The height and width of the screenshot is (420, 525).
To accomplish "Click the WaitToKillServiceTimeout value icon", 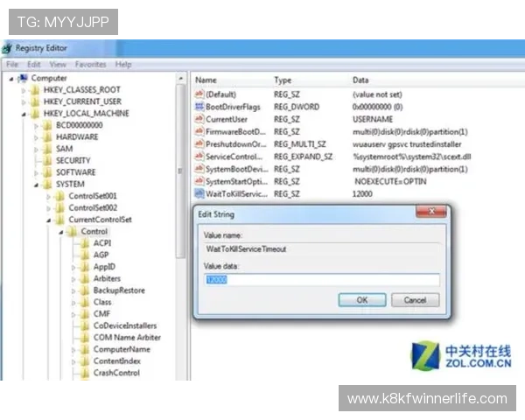I will coord(199,192).
